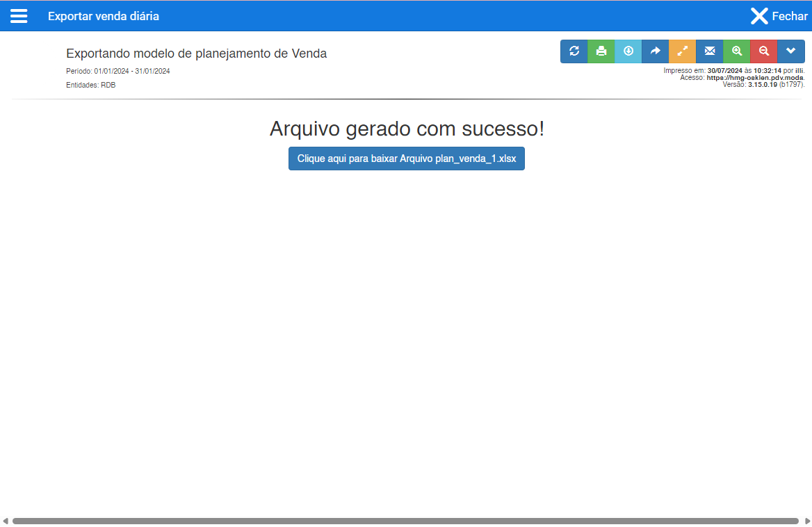
Task: Zoom in with the green magnifier icon
Action: coord(736,51)
